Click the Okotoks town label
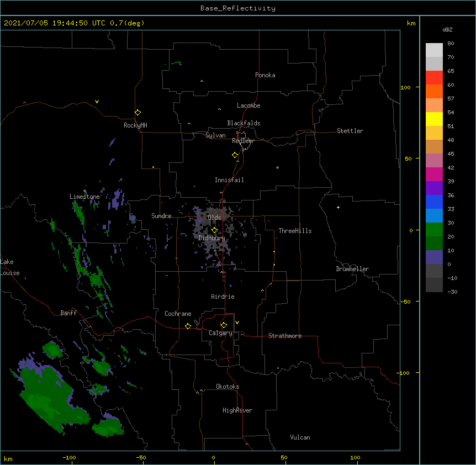The width and height of the screenshot is (476, 465). click(228, 387)
